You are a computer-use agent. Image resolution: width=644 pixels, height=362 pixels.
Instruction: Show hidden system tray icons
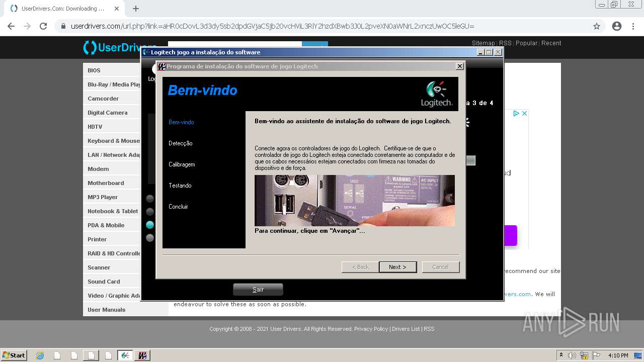(561, 355)
